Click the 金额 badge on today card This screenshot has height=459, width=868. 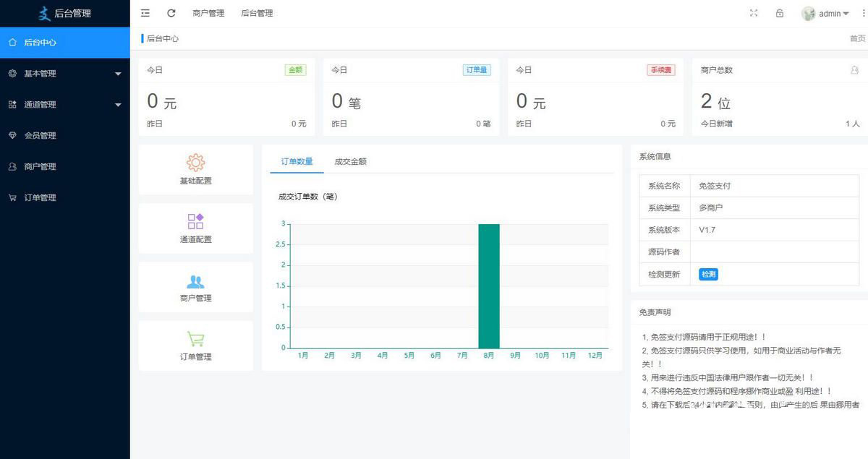click(295, 70)
